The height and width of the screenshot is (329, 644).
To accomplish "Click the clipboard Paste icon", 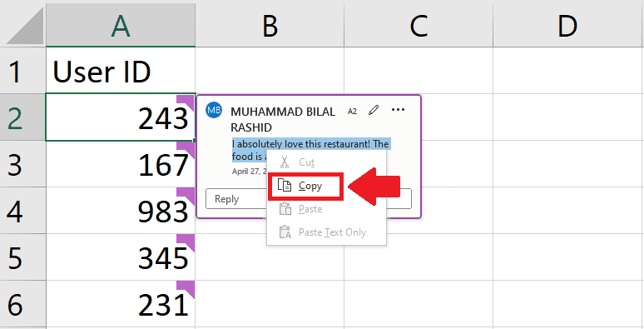I will click(x=285, y=208).
